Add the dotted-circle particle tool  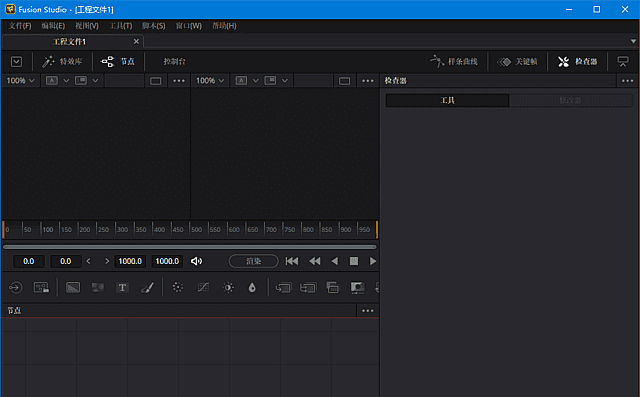coord(178,288)
